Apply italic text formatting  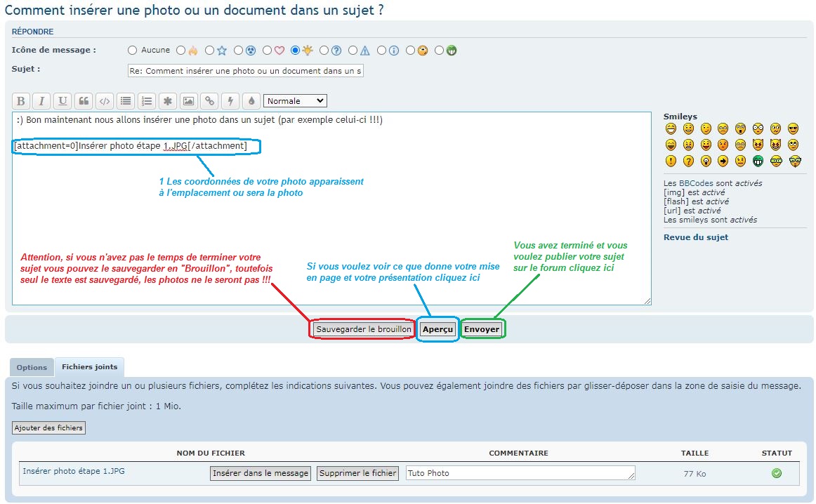pos(41,101)
